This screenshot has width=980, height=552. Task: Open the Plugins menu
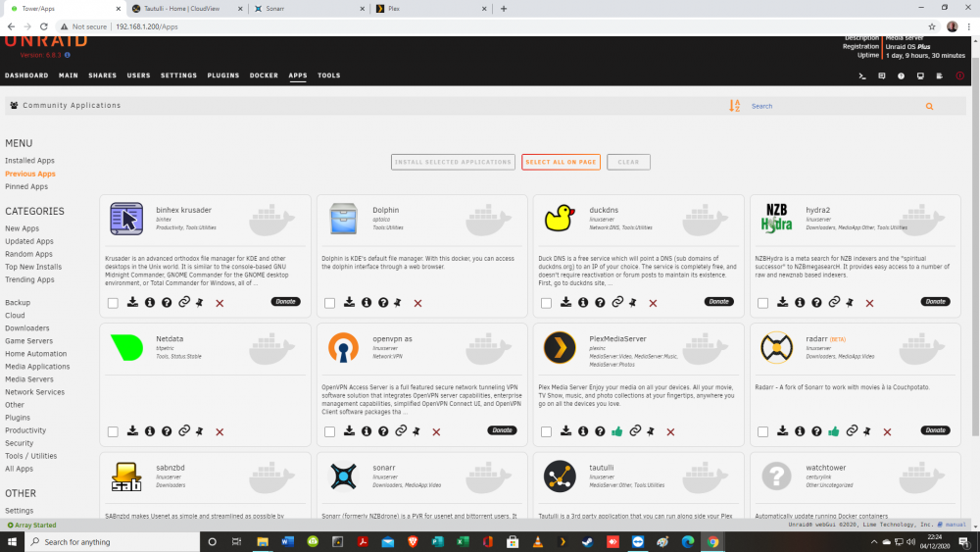223,75
